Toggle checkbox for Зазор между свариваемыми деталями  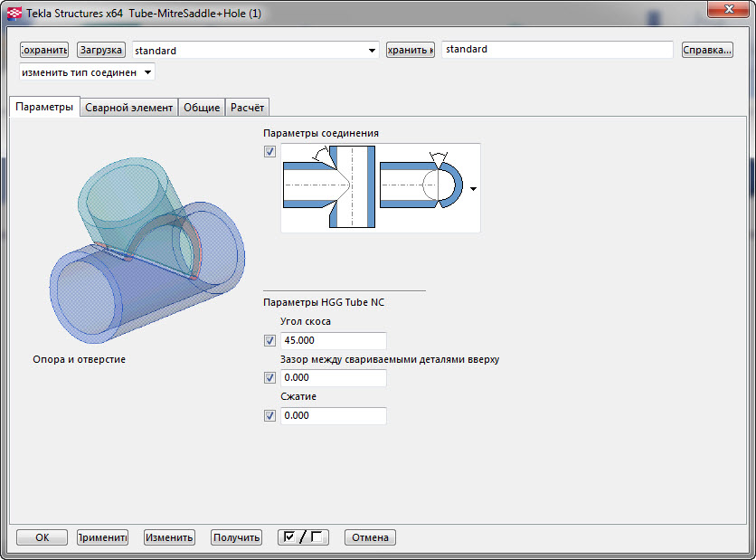(x=269, y=378)
